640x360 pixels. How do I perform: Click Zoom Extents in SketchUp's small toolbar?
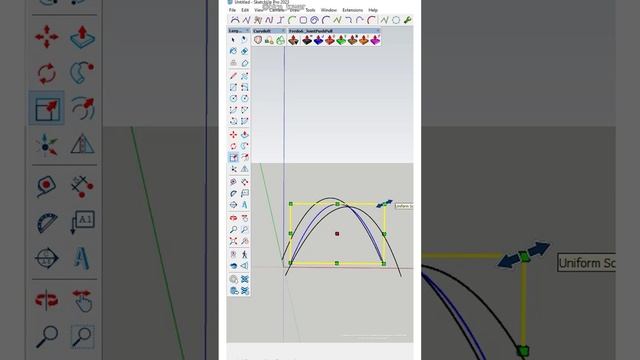(233, 241)
